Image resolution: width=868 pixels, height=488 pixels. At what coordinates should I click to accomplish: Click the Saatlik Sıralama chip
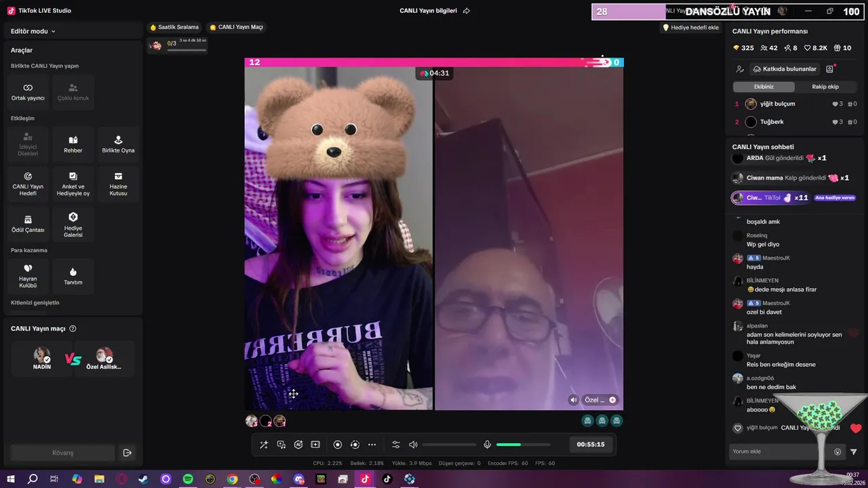(x=174, y=27)
